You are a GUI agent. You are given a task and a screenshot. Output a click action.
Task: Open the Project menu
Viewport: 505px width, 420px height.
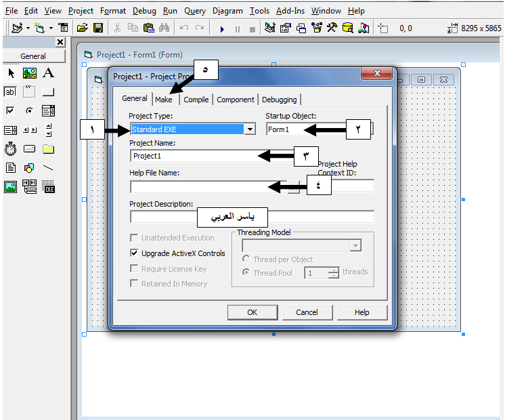[x=81, y=11]
